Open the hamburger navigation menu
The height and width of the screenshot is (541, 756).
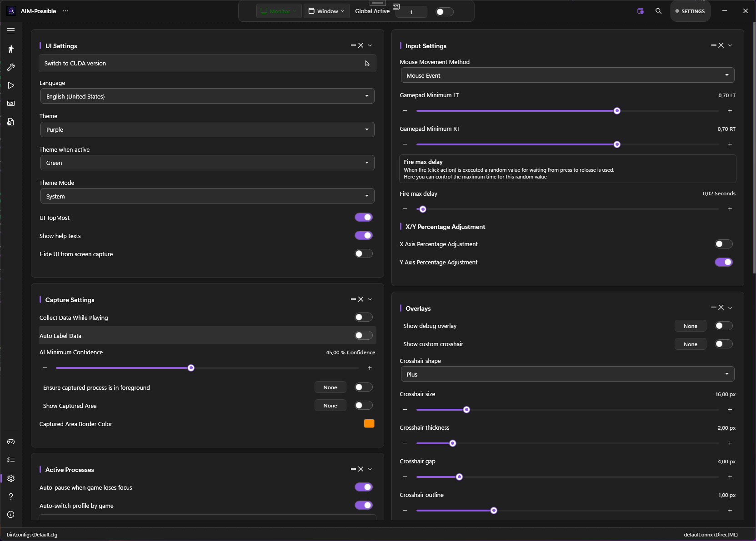click(x=11, y=31)
